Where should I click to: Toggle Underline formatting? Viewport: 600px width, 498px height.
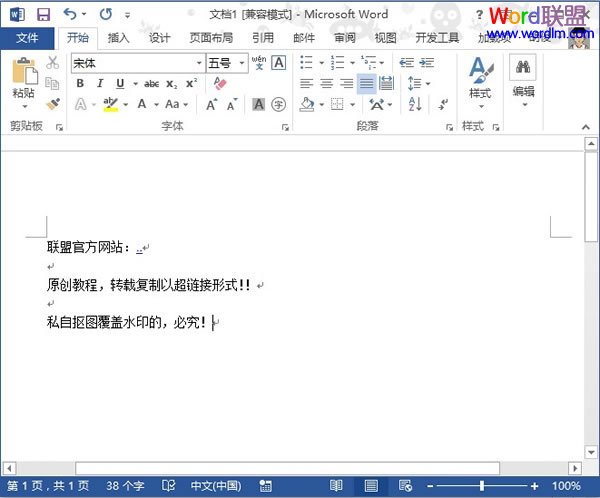[x=120, y=83]
